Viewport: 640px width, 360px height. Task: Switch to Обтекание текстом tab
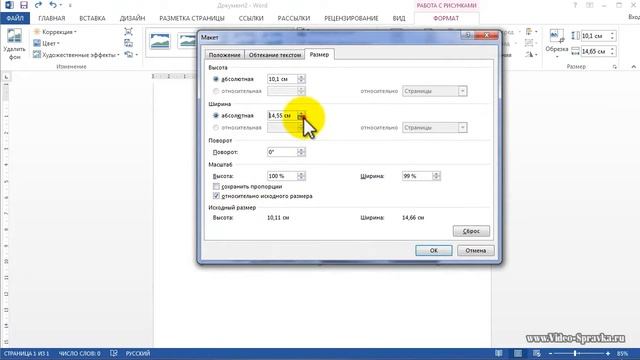coord(275,55)
